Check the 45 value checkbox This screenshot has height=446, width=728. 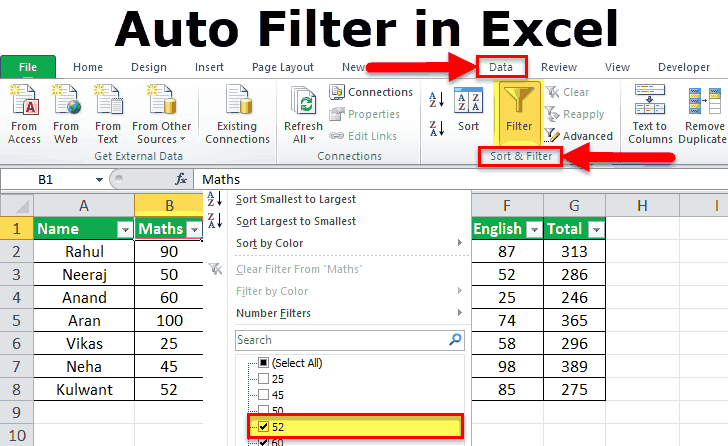pyautogui.click(x=263, y=394)
